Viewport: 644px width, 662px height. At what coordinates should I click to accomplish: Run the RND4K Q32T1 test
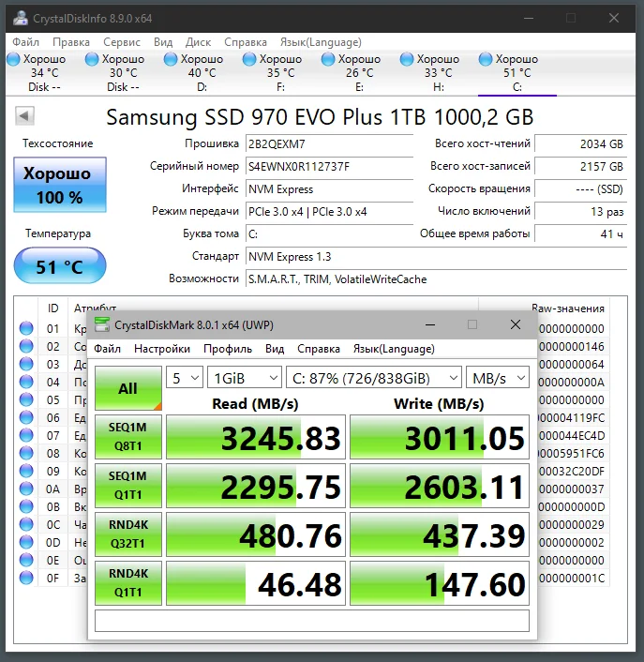[x=127, y=534]
